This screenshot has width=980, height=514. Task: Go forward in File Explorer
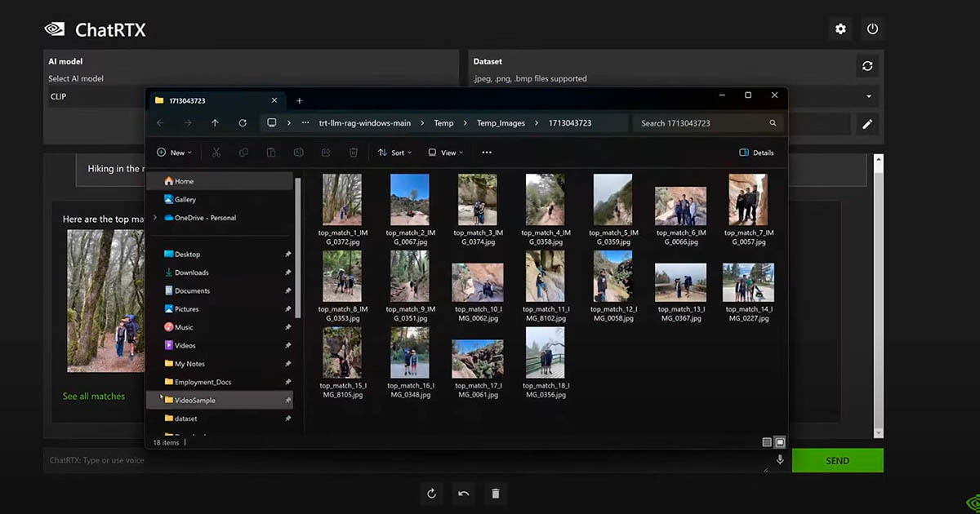click(188, 123)
